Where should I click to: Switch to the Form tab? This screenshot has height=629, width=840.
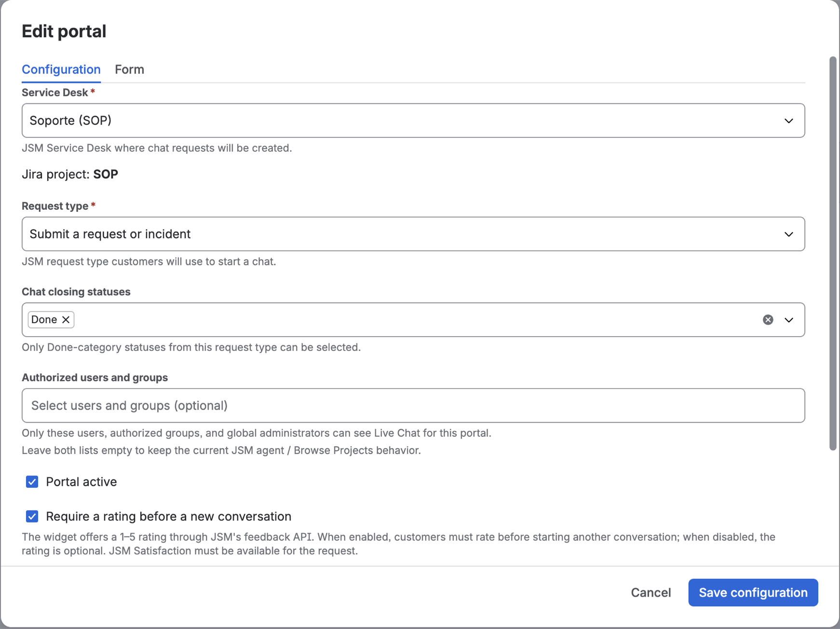pos(129,69)
